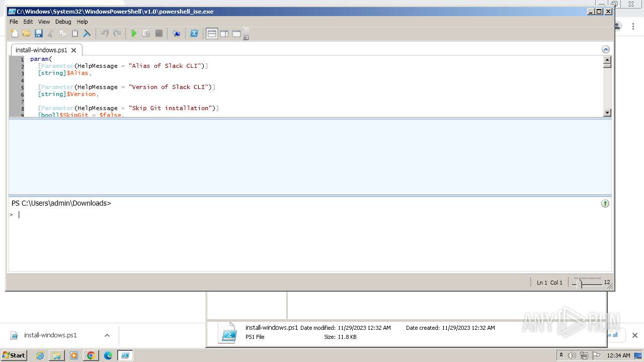Image resolution: width=644 pixels, height=362 pixels.
Task: Undo the last edit with the Undo arrow
Action: click(x=105, y=34)
